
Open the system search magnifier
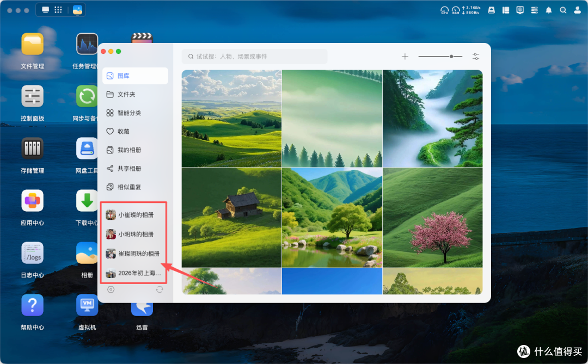(563, 10)
